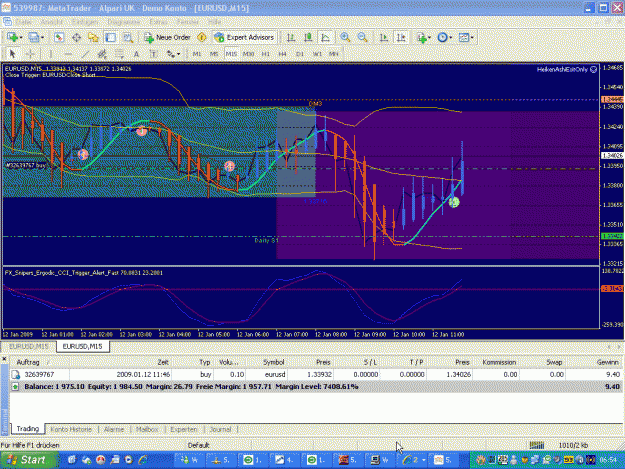Toggle the chart shift button
Viewport: 625px width, 469px height.
(401, 37)
